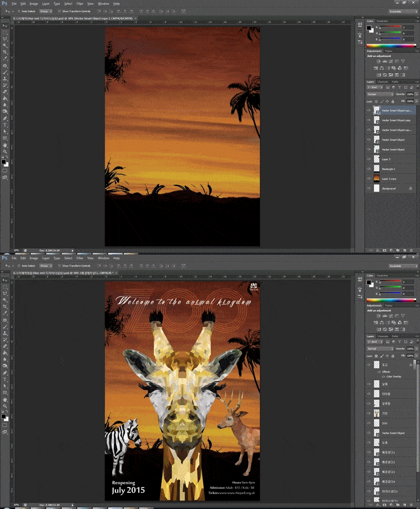This screenshot has height=509, width=420.
Task: Filter for type layers in giraffe window's Layers
Action: pos(400,342)
